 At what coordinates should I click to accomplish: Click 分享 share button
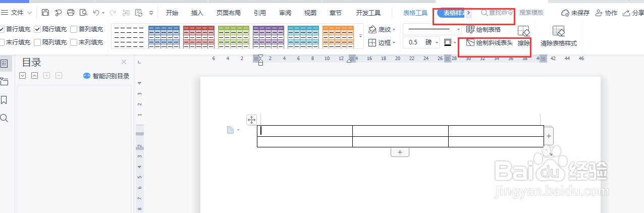pyautogui.click(x=633, y=13)
